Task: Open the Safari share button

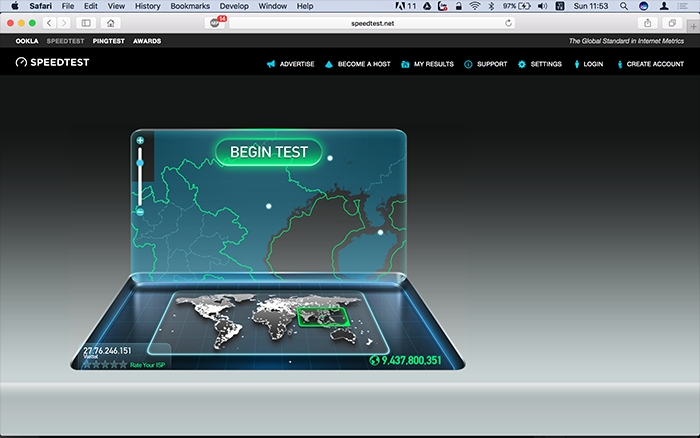Action: pyautogui.click(x=648, y=23)
